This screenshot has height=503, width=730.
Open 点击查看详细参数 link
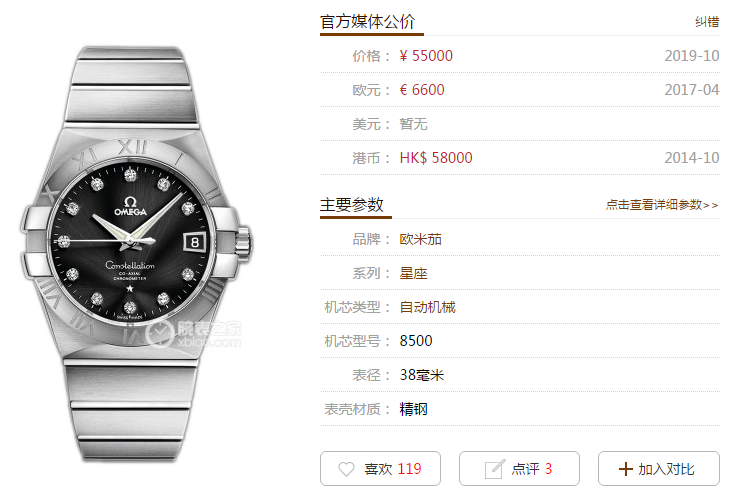[662, 205]
